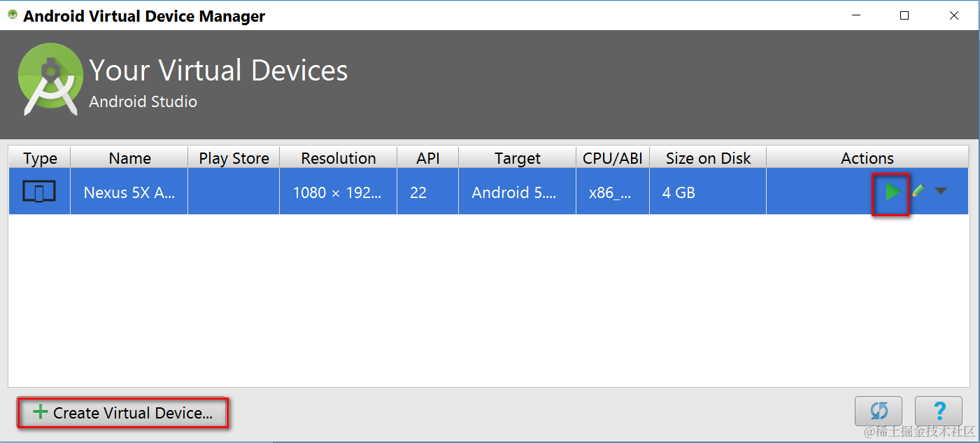Maximize the AVD Manager window
Image resolution: width=980 pixels, height=443 pixels.
click(904, 15)
